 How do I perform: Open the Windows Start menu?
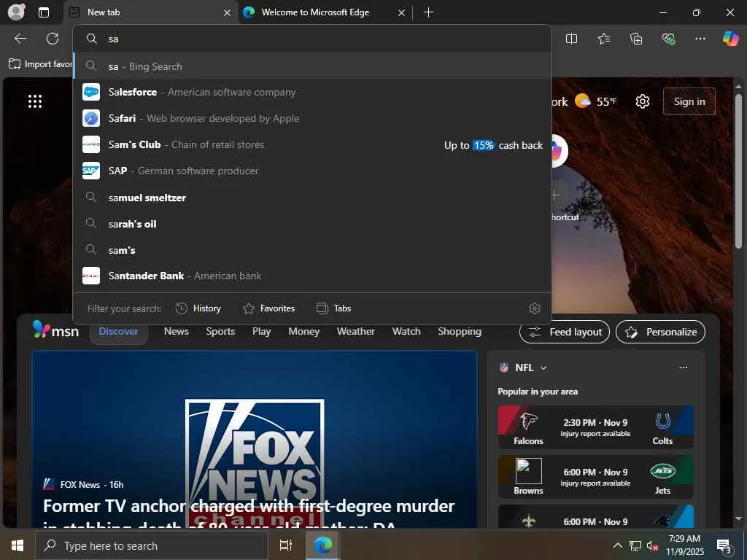pyautogui.click(x=18, y=545)
